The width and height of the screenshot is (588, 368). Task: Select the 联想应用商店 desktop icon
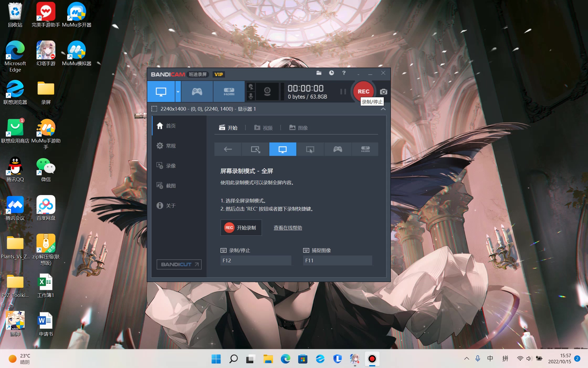point(15,131)
